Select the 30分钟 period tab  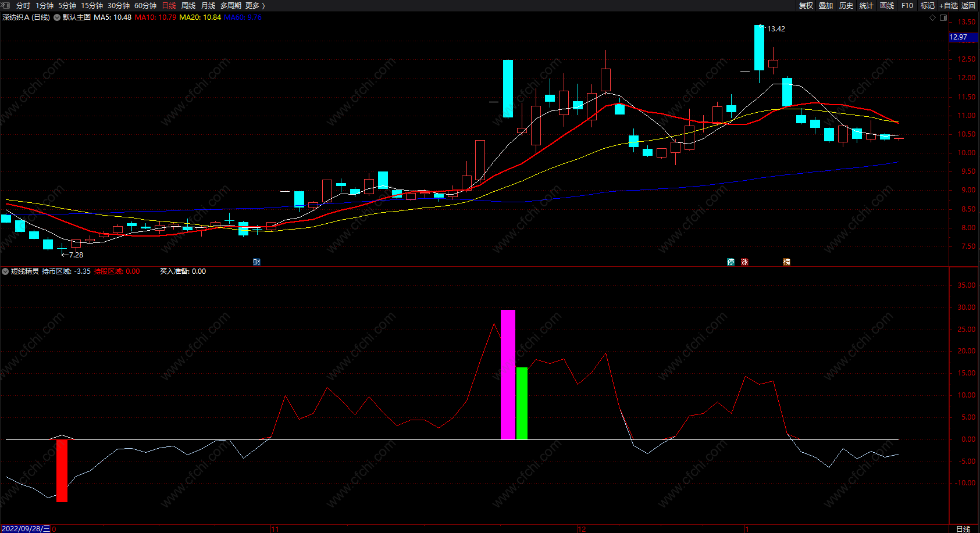point(119,5)
